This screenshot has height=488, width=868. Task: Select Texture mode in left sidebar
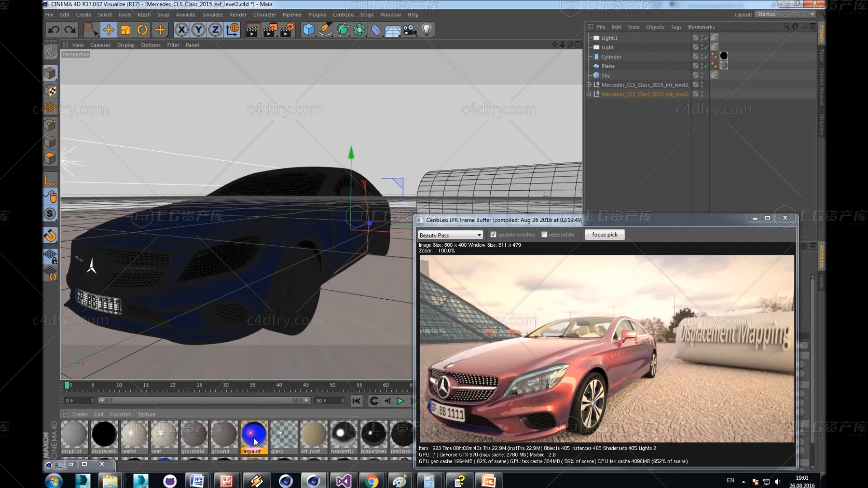tap(50, 91)
